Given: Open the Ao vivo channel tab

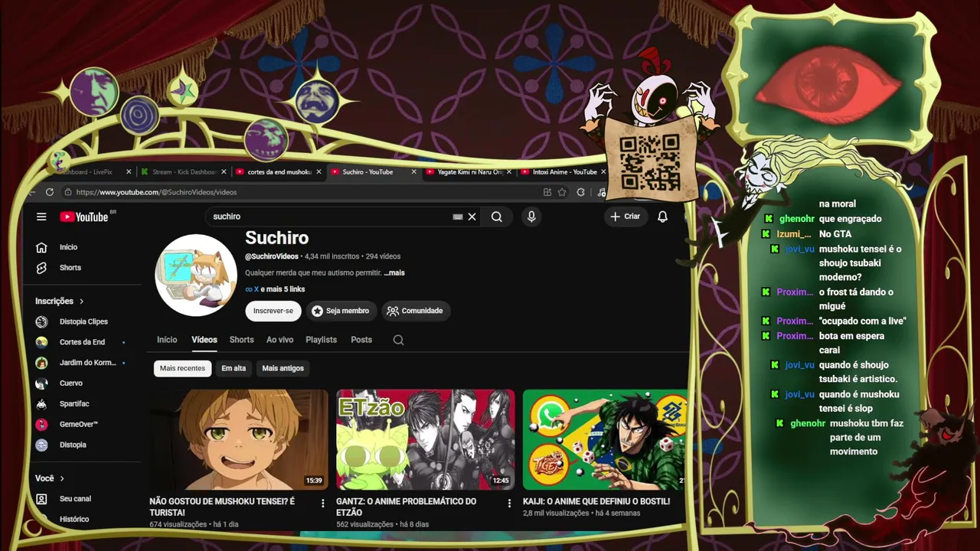Looking at the screenshot, I should coord(279,340).
